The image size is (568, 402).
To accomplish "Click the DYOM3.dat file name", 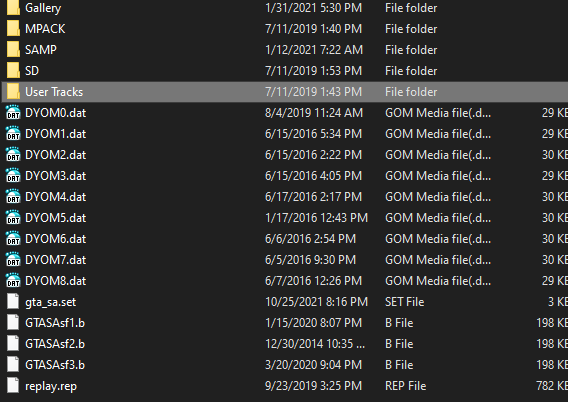I will [x=55, y=176].
